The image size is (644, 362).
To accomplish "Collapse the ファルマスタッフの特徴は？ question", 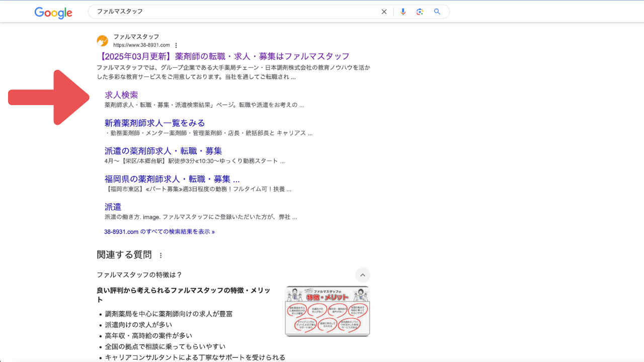I will [x=363, y=275].
